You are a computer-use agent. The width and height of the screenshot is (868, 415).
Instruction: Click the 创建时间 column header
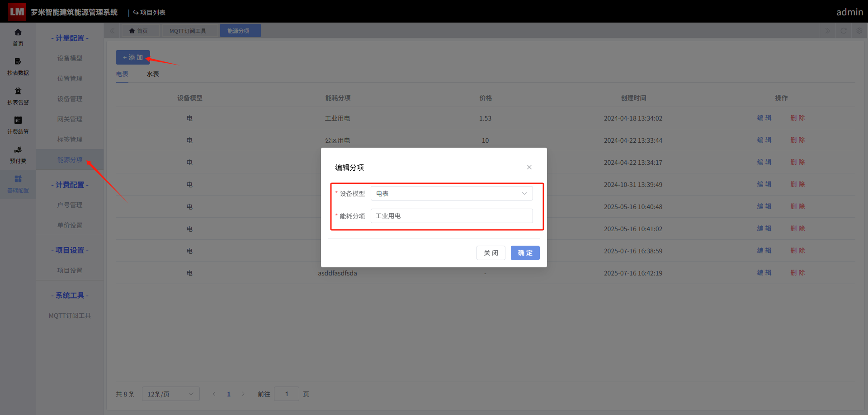pos(633,98)
